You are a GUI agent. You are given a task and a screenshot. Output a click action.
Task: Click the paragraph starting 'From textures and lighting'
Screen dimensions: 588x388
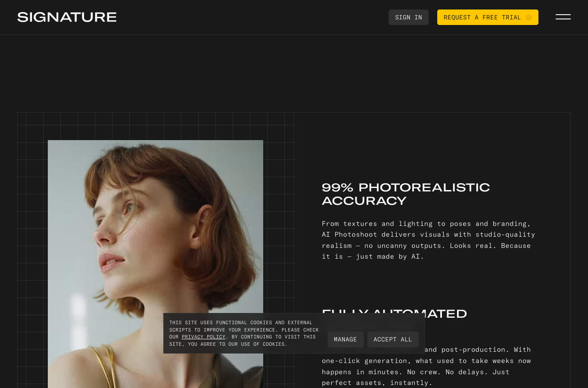coord(429,240)
